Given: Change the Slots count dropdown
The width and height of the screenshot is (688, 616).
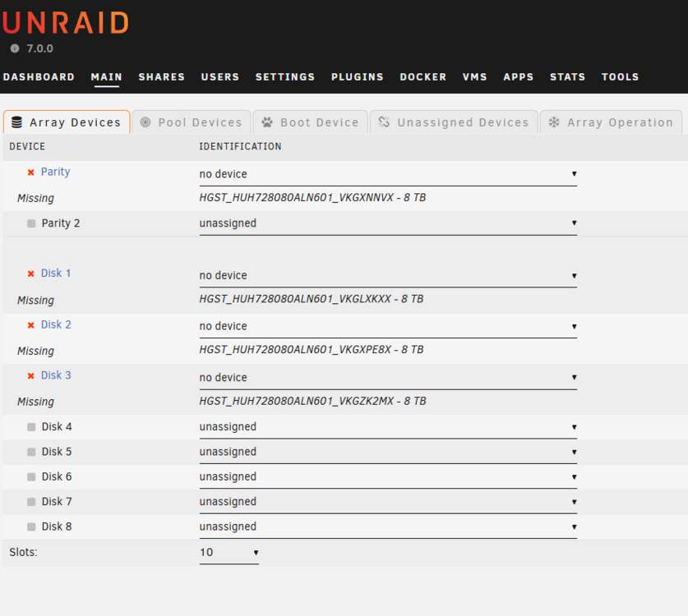Looking at the screenshot, I should click(229, 553).
